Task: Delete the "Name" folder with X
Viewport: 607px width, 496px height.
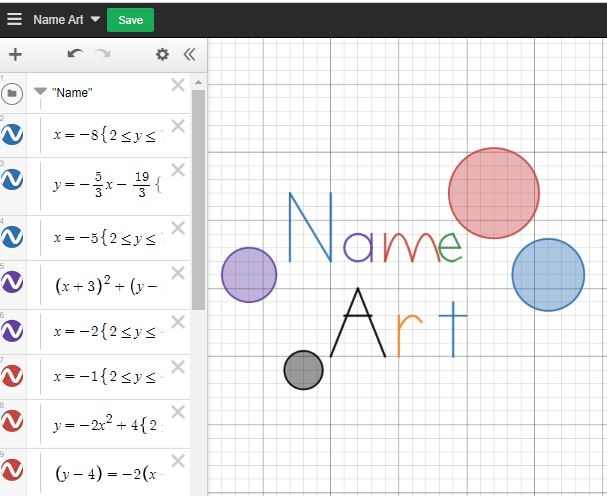Action: click(178, 85)
